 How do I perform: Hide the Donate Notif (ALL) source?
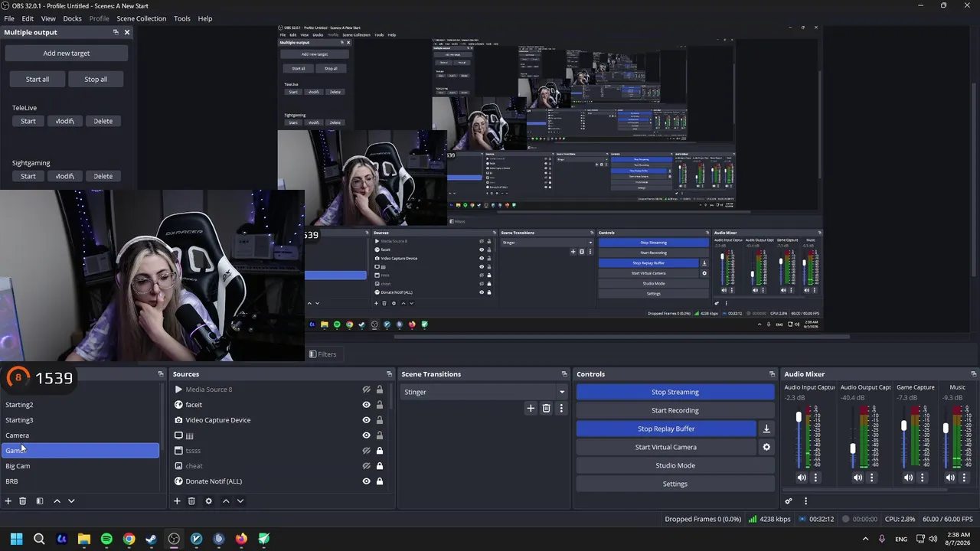(x=366, y=481)
